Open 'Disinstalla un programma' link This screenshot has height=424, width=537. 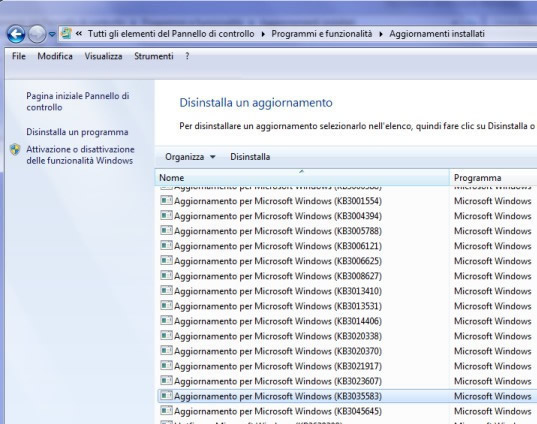tap(77, 132)
